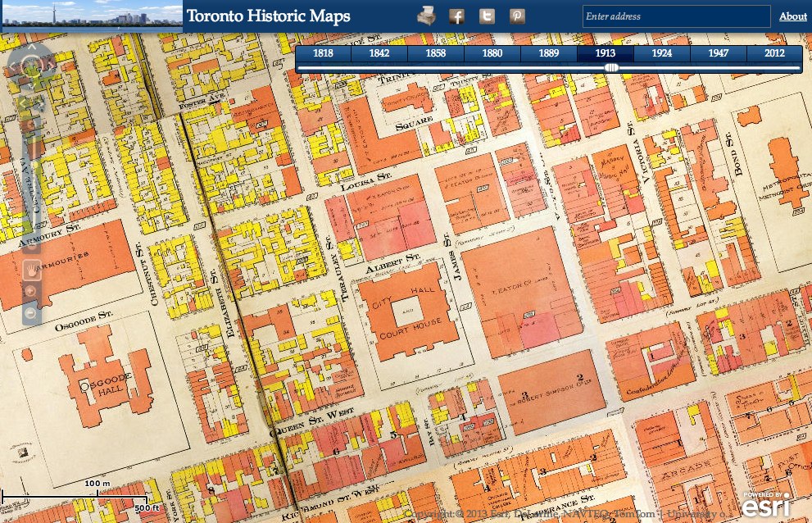This screenshot has height=523, width=812.
Task: Share the map on Facebook
Action: click(x=456, y=16)
